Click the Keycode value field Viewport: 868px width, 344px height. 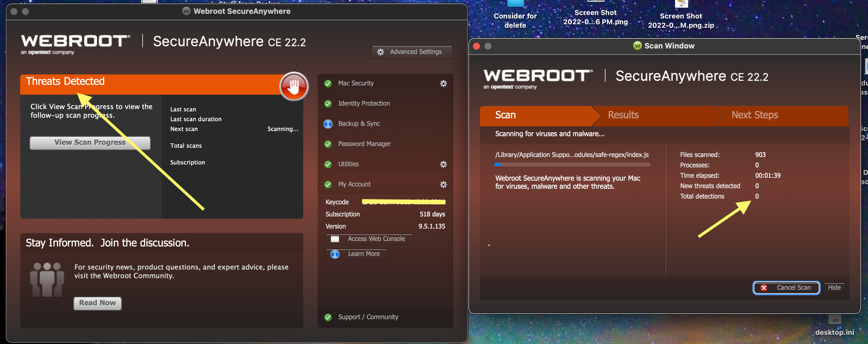pos(403,202)
